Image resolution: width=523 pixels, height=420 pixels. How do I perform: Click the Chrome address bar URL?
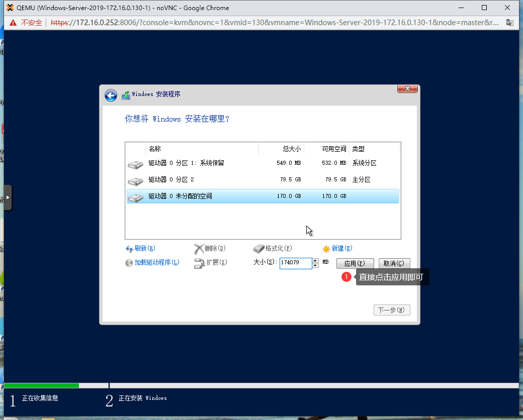click(x=274, y=23)
